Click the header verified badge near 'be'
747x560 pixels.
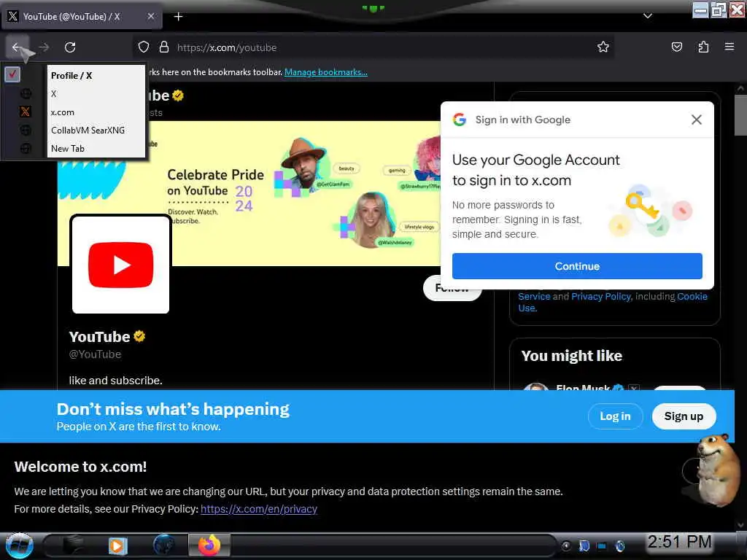pos(178,96)
